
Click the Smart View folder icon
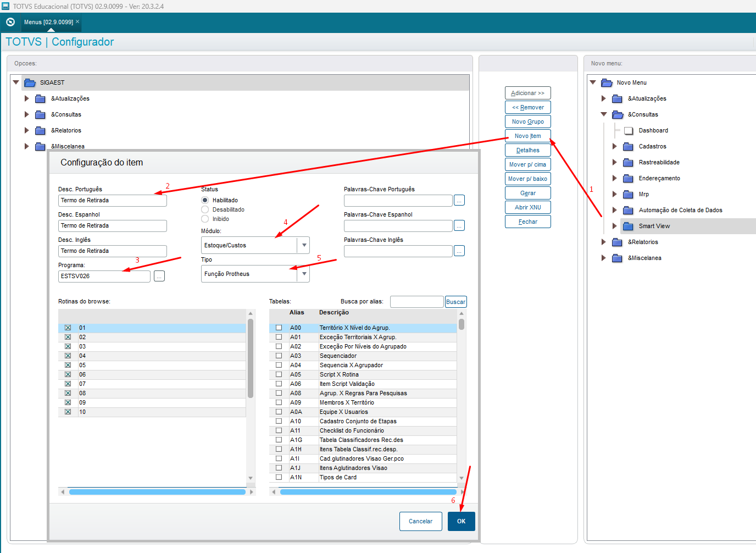(x=629, y=226)
